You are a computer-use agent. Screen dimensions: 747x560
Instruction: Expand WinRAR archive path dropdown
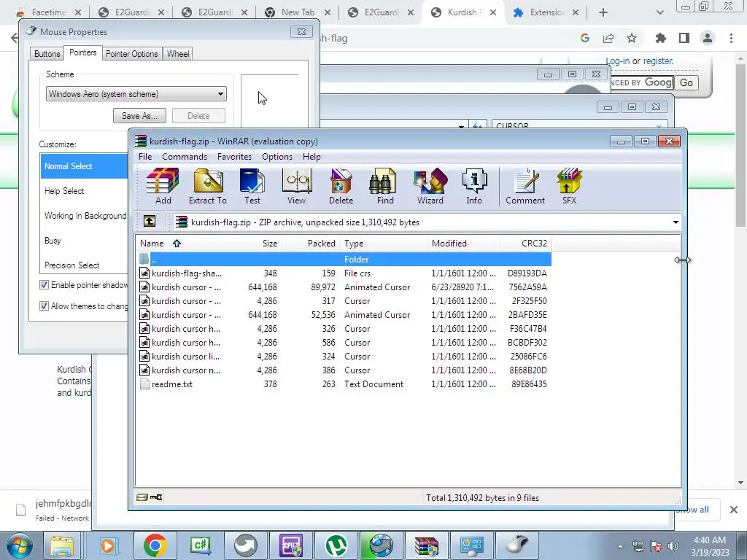(x=676, y=222)
